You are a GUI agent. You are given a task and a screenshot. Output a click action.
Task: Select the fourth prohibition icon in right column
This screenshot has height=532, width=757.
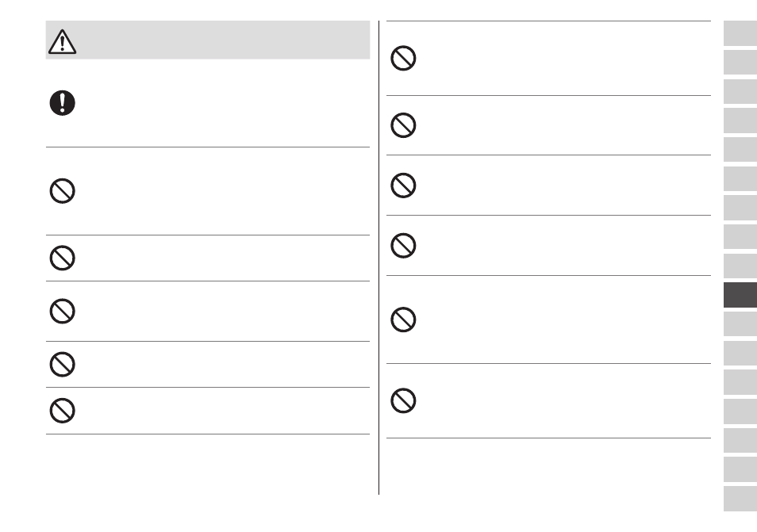403,246
